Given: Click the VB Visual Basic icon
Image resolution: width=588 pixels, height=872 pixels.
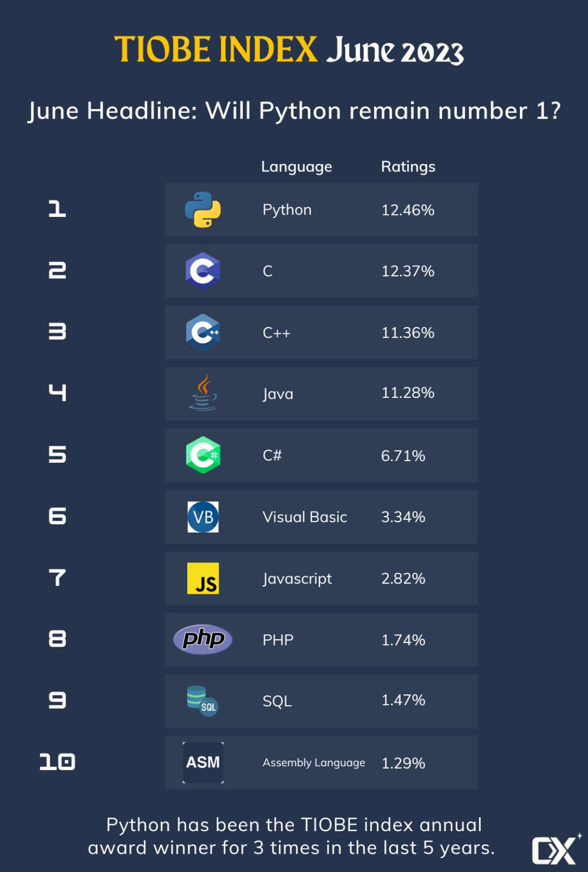Looking at the screenshot, I should click(203, 517).
